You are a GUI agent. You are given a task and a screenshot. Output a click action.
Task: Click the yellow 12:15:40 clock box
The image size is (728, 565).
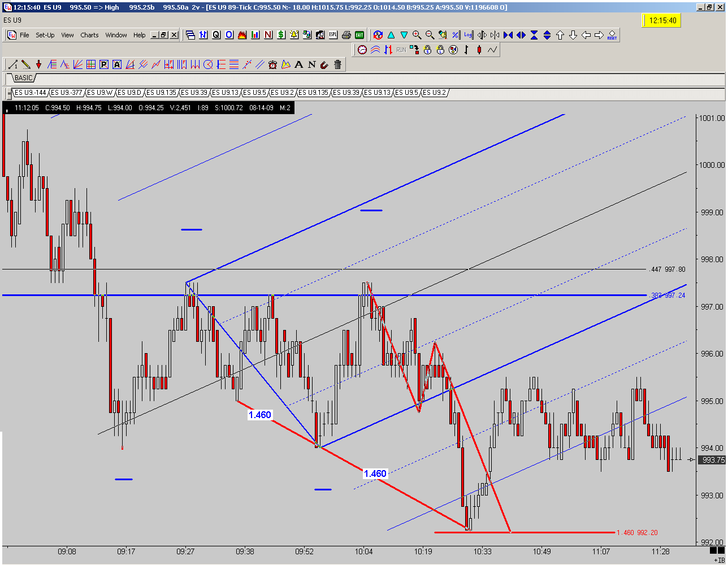[661, 20]
